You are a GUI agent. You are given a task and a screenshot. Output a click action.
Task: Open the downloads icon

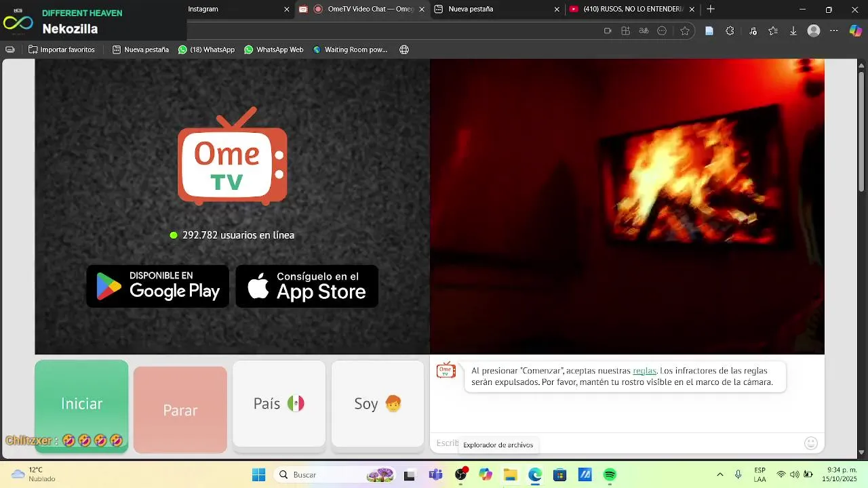(x=793, y=30)
